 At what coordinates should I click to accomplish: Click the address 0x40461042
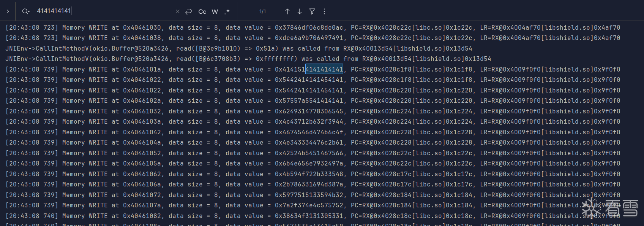tap(142, 132)
